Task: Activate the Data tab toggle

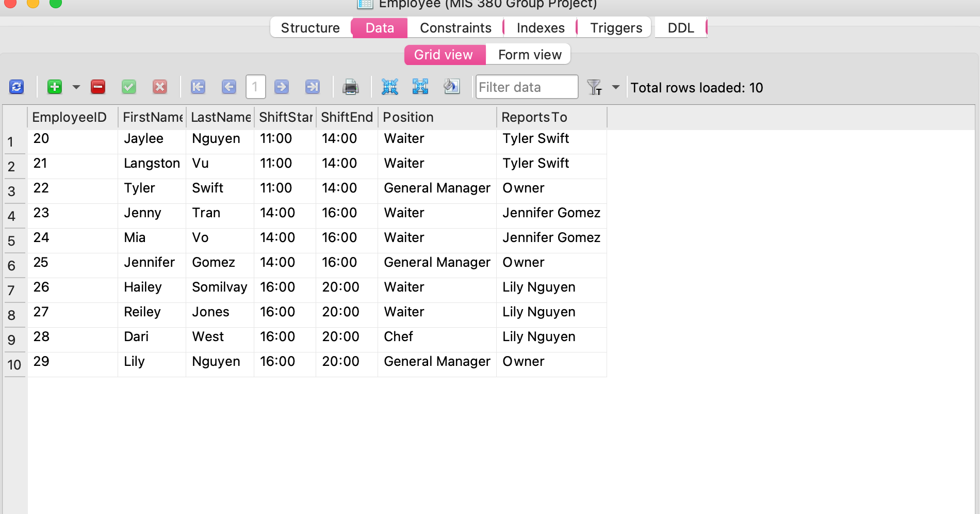Action: point(379,28)
